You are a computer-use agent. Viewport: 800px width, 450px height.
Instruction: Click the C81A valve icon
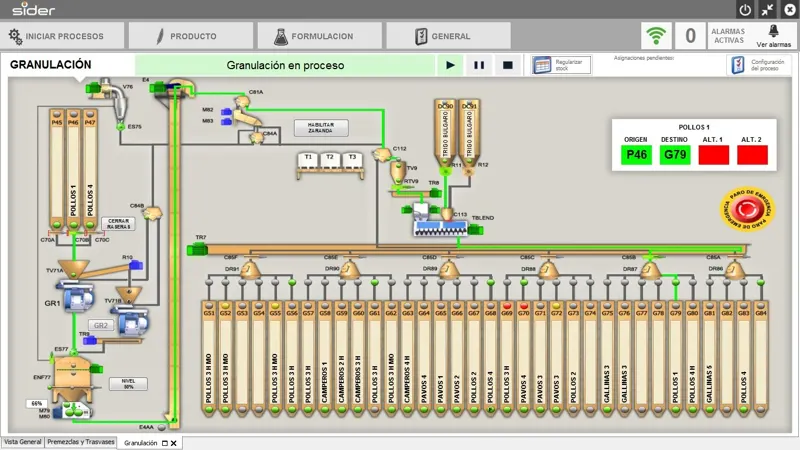pos(243,102)
